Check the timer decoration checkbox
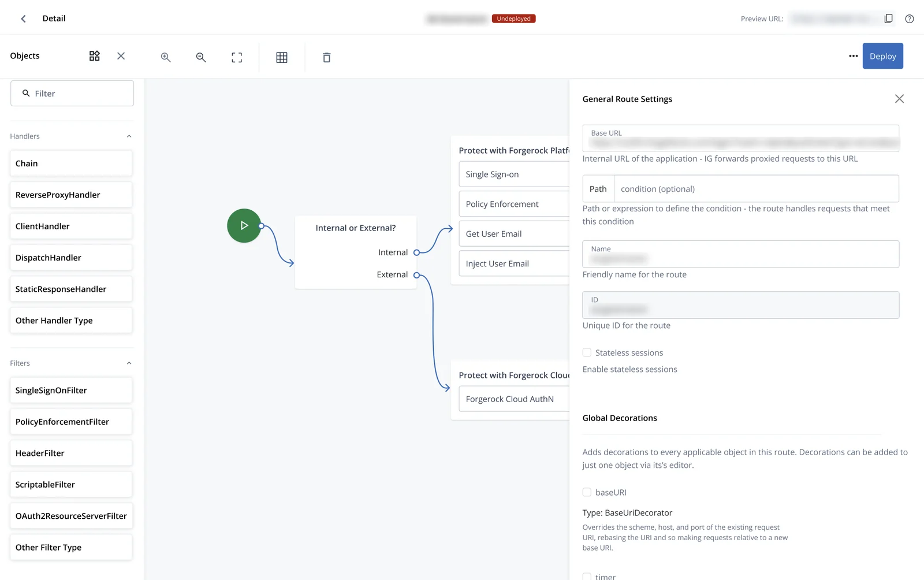Screen dimensions: 924x580 (x=587, y=577)
